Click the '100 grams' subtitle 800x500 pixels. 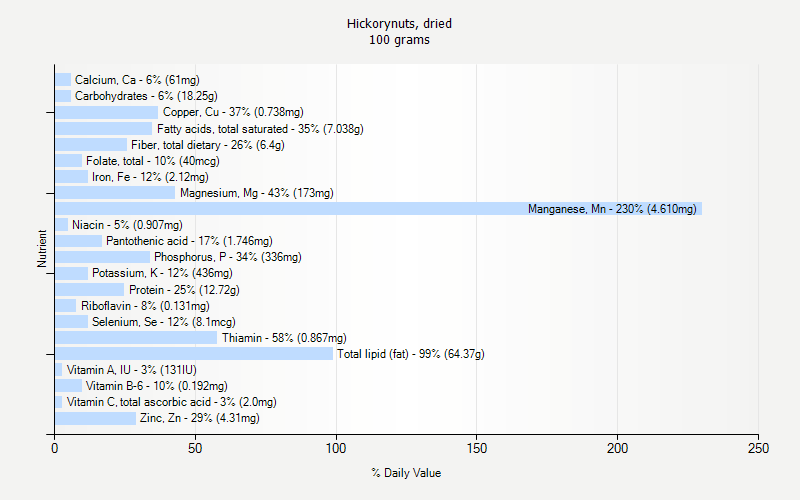[x=399, y=40]
